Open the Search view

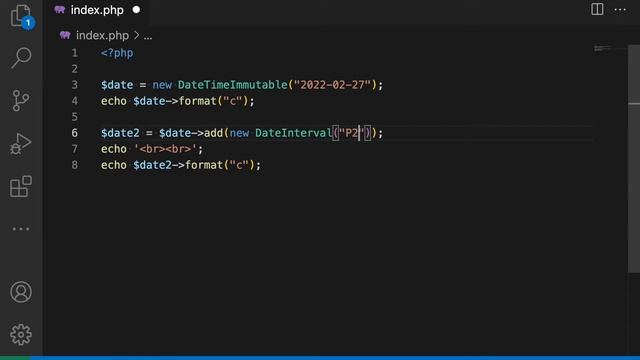(21, 58)
